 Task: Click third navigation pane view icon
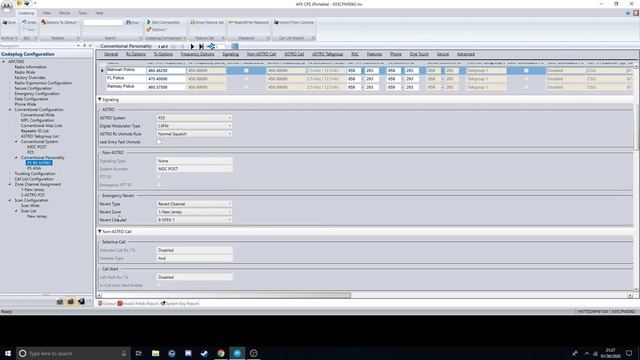click(x=81, y=302)
